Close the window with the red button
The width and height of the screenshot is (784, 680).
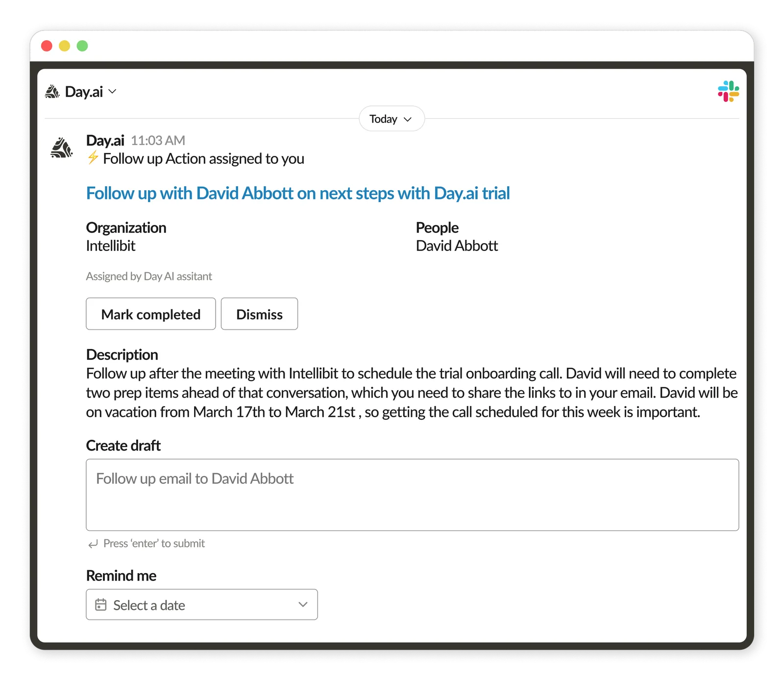(x=47, y=46)
